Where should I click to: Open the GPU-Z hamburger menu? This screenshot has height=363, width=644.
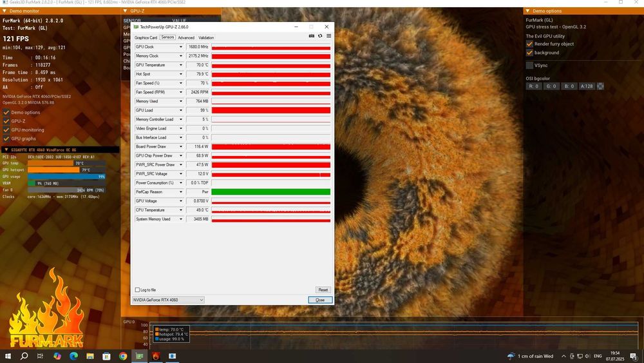329,36
